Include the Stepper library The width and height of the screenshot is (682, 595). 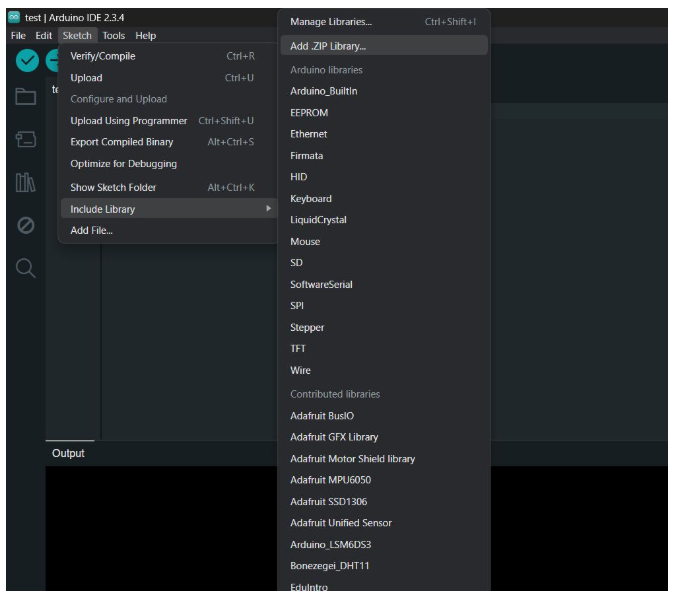coord(384,328)
